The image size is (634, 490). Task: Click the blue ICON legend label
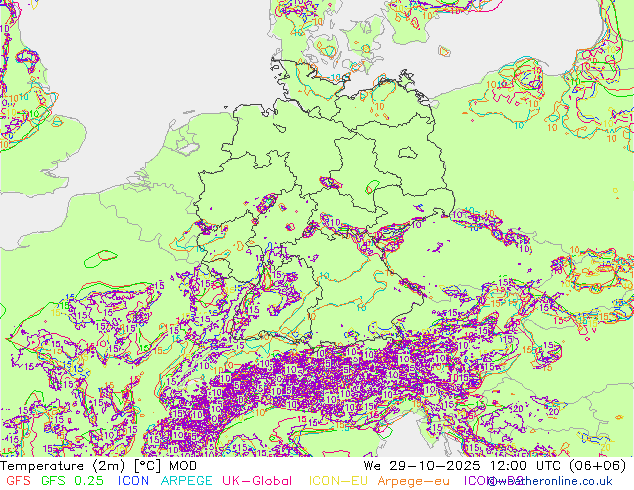click(x=133, y=481)
